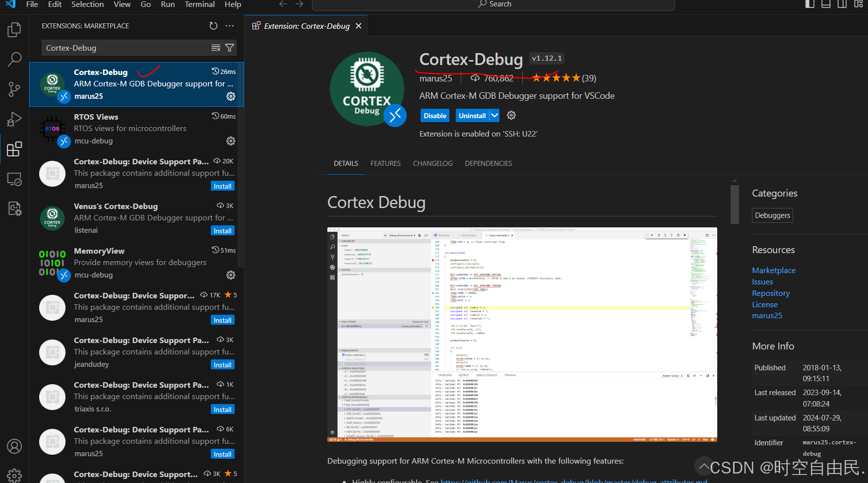Switch to the CHANGELOG tab
Screen dimensions: 868x483
[x=433, y=163]
